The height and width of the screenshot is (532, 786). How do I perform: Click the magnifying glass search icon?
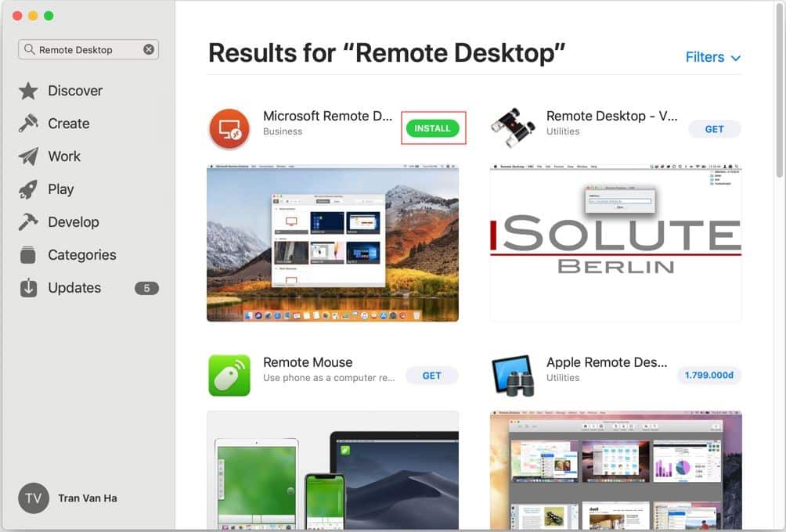pyautogui.click(x=30, y=49)
